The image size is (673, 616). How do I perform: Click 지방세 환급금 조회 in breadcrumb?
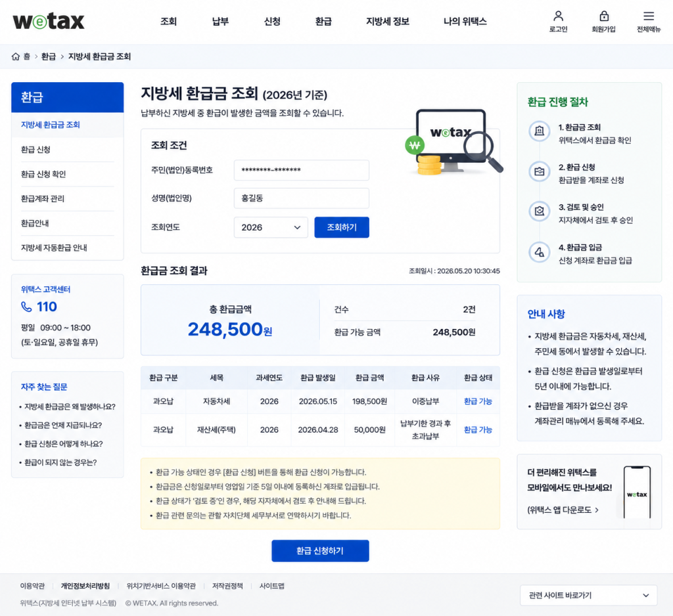pyautogui.click(x=100, y=56)
